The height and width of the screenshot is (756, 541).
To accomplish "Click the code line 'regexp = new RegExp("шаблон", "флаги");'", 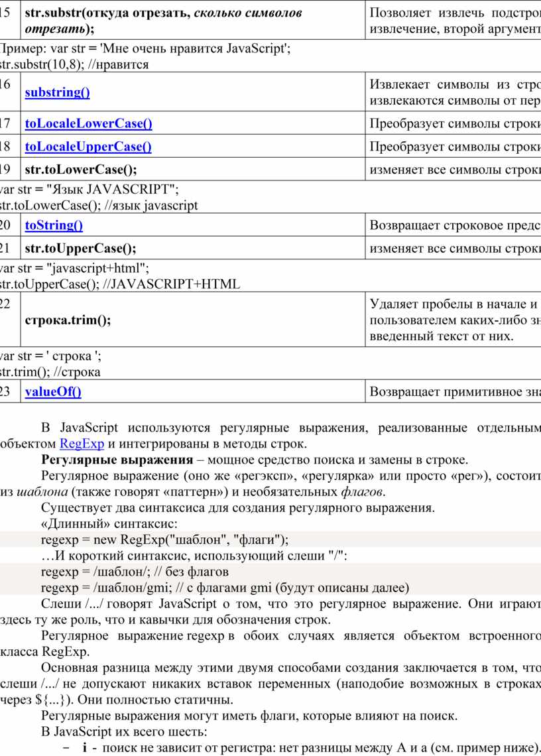I will click(165, 540).
